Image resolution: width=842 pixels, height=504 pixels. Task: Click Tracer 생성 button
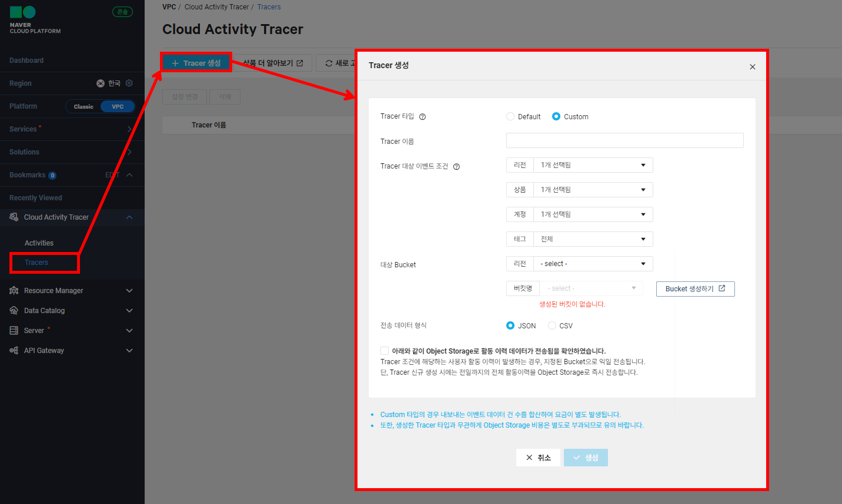[x=196, y=63]
